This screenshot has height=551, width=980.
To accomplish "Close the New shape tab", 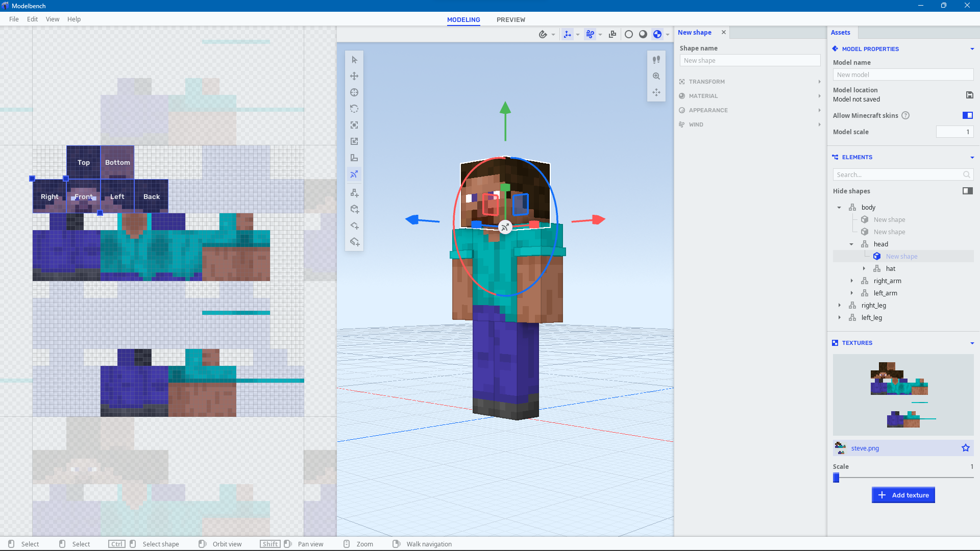I will click(723, 32).
